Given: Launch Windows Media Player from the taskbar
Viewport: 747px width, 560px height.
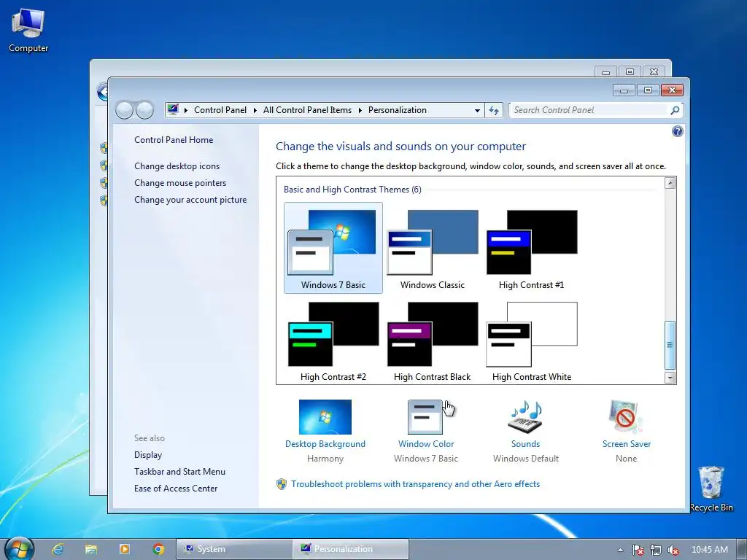Looking at the screenshot, I should click(124, 549).
